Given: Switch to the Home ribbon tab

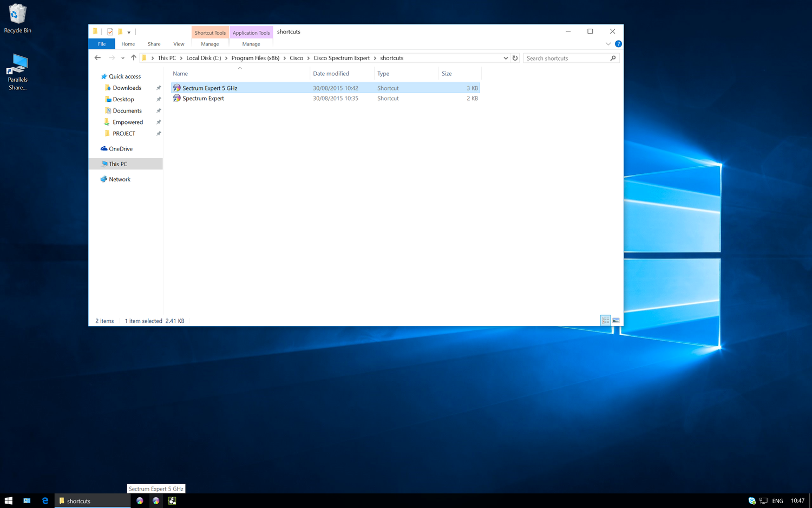Looking at the screenshot, I should (128, 44).
